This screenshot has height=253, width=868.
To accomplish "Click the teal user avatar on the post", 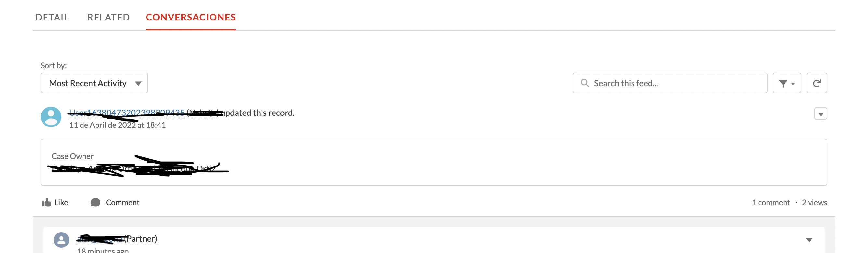I will 51,117.
